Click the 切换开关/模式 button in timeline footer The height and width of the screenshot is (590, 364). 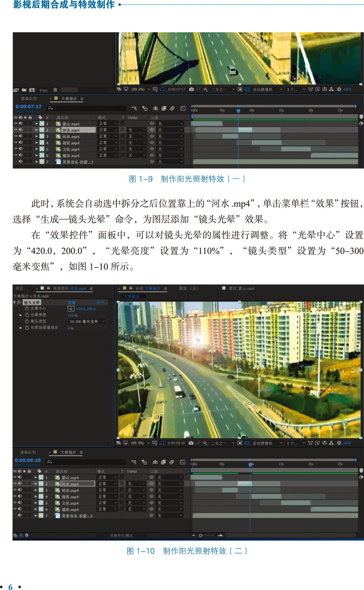coord(121,535)
